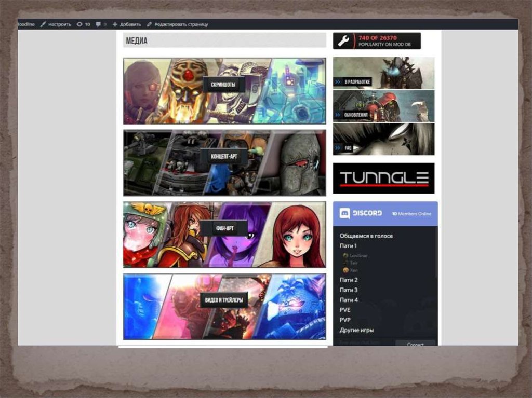Image resolution: width=532 pixels, height=398 pixels.
Task: Click the Xen user entry
Action: click(350, 270)
